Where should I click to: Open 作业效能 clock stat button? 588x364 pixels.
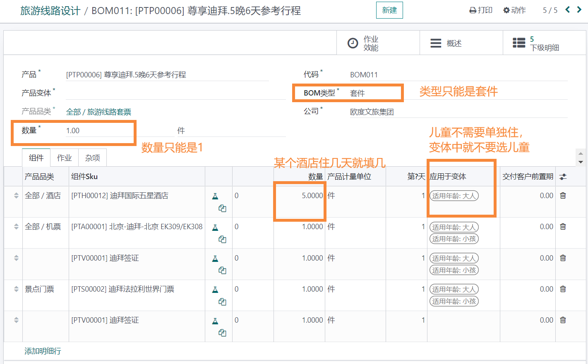[378, 43]
